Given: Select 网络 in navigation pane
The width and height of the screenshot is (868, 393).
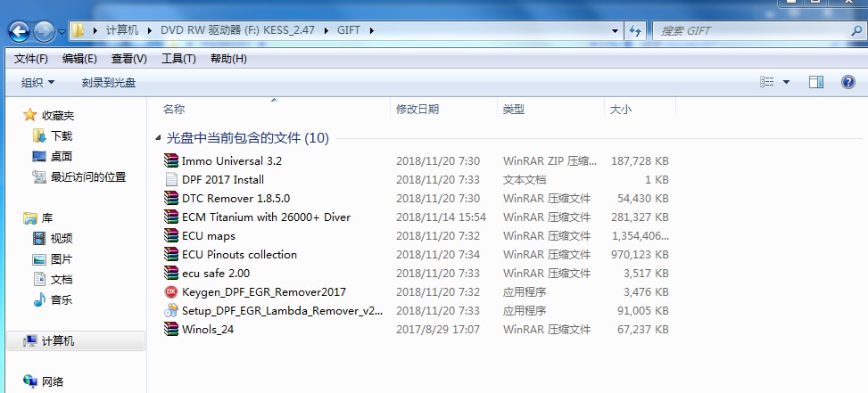Looking at the screenshot, I should click(53, 381).
